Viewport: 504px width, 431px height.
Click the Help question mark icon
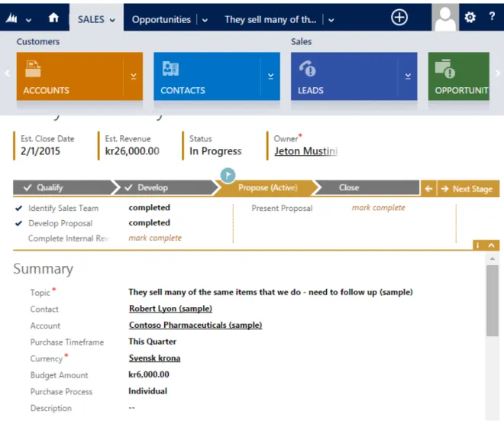click(x=492, y=16)
